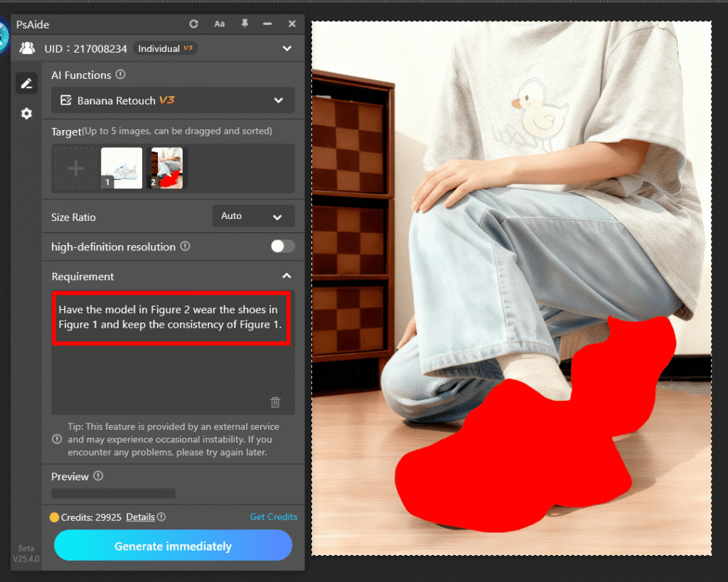728x582 pixels.
Task: Click the Aa language icon
Action: pyautogui.click(x=220, y=24)
